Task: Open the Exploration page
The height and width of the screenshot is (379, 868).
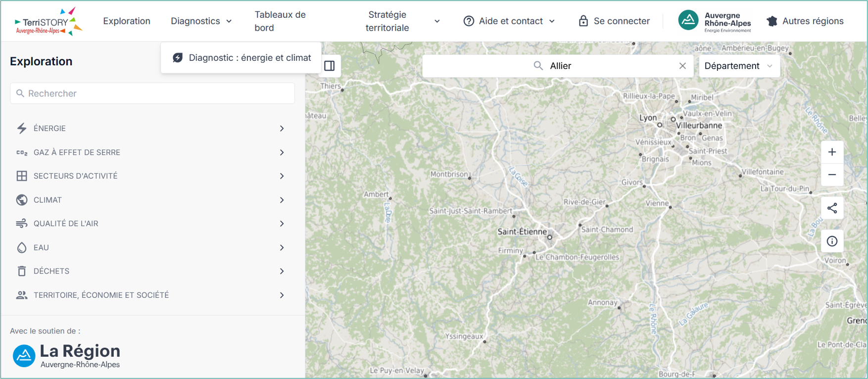Action: click(127, 21)
